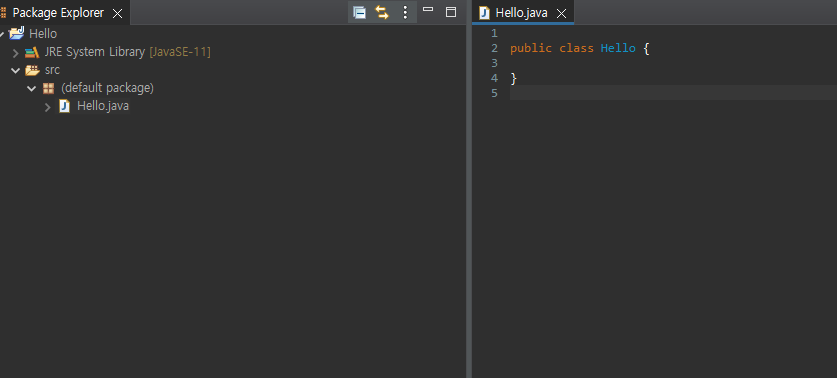Screen dimensions: 837x378
Task: Click the default package icon
Action: (49, 88)
